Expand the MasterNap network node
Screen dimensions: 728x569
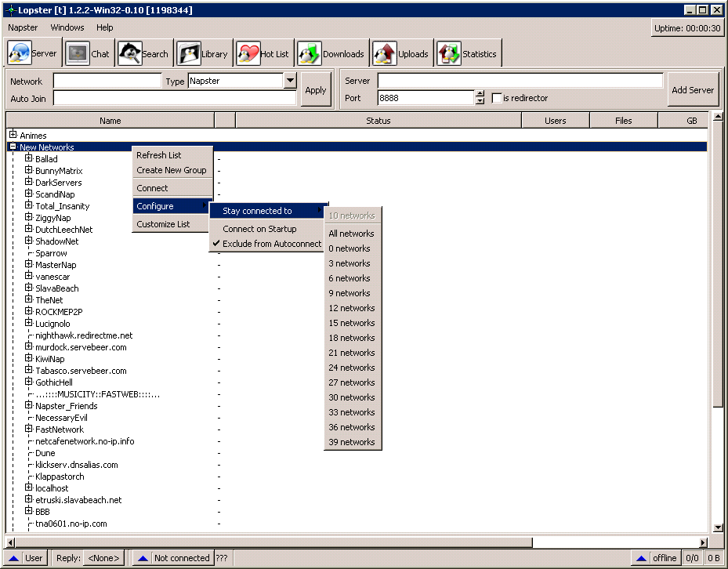coord(29,264)
